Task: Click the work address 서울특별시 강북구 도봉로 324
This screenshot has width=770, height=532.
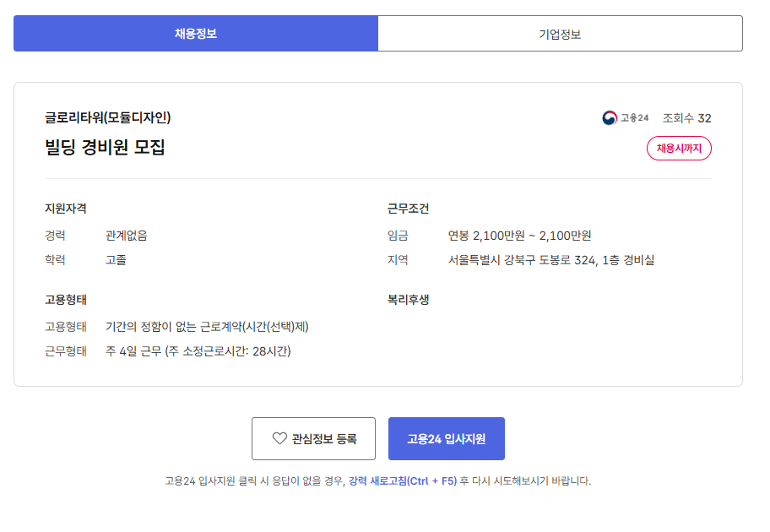Action: (522, 260)
